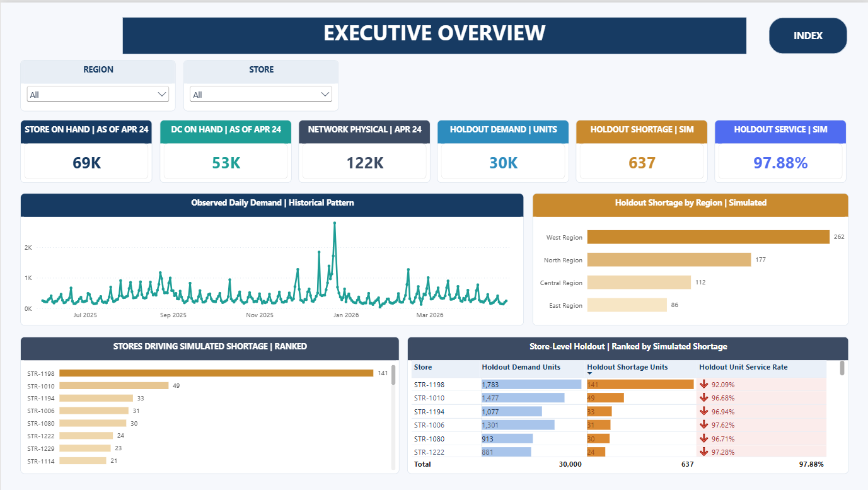Select the North Region bar
The image size is (868, 490).
pos(669,260)
